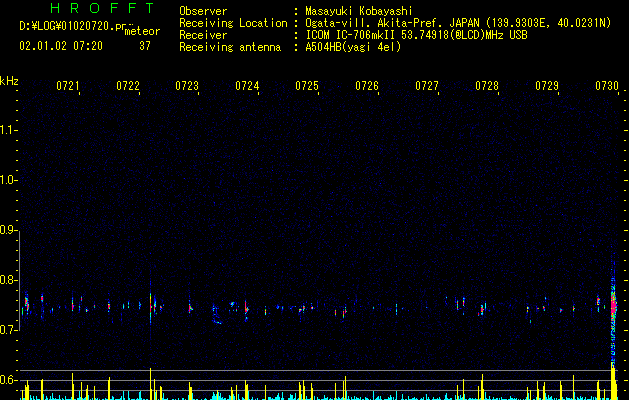Click the 0725 time marker
This screenshot has height=400, width=629.
pyautogui.click(x=307, y=86)
